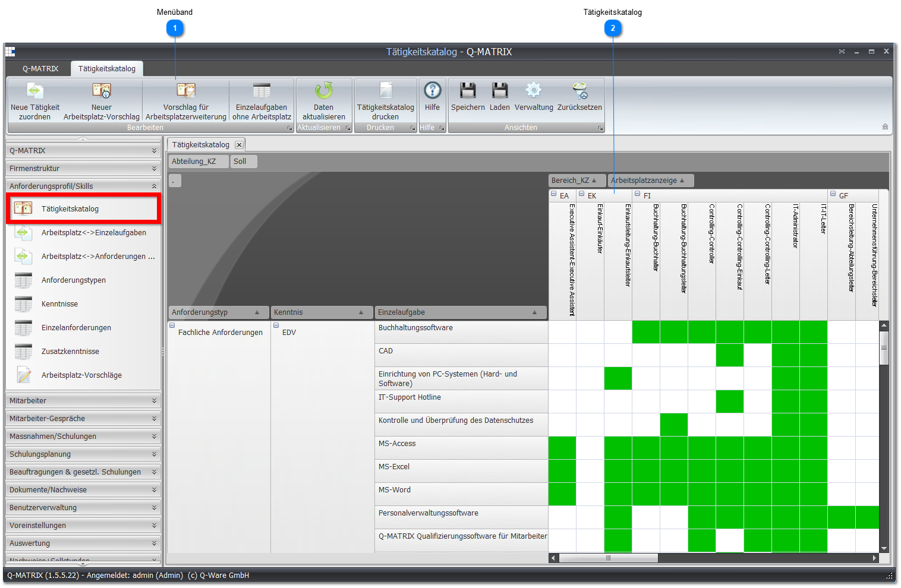This screenshot has width=901, height=588.
Task: Collapse Fachliche Anforderungen row group
Action: coord(172,325)
